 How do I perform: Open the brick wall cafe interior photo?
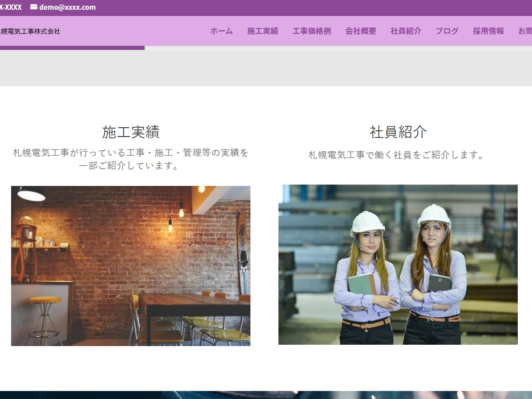131,266
